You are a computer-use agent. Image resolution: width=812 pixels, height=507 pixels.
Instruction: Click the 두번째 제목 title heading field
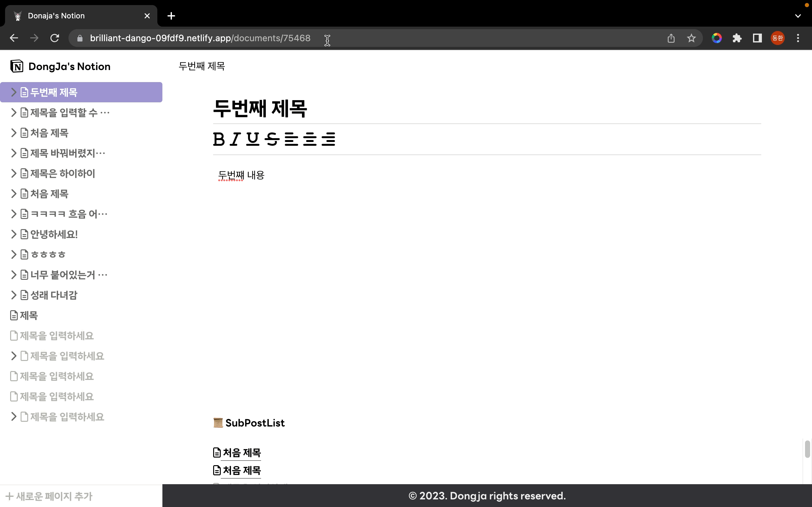pyautogui.click(x=260, y=109)
